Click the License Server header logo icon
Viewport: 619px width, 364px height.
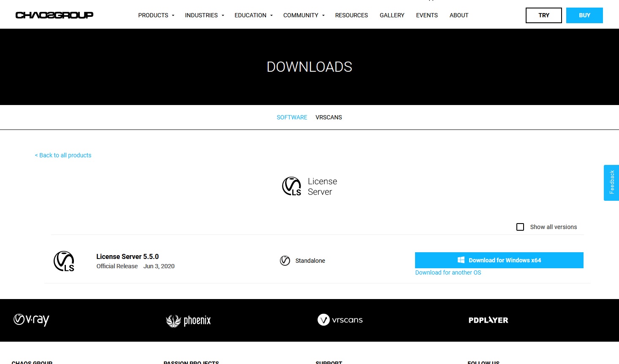pos(292,186)
